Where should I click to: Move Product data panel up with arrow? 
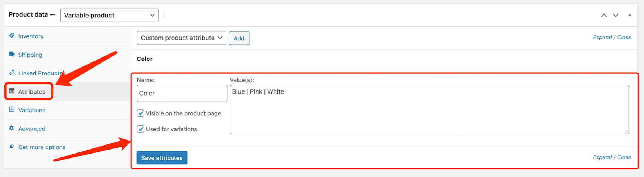(x=604, y=15)
